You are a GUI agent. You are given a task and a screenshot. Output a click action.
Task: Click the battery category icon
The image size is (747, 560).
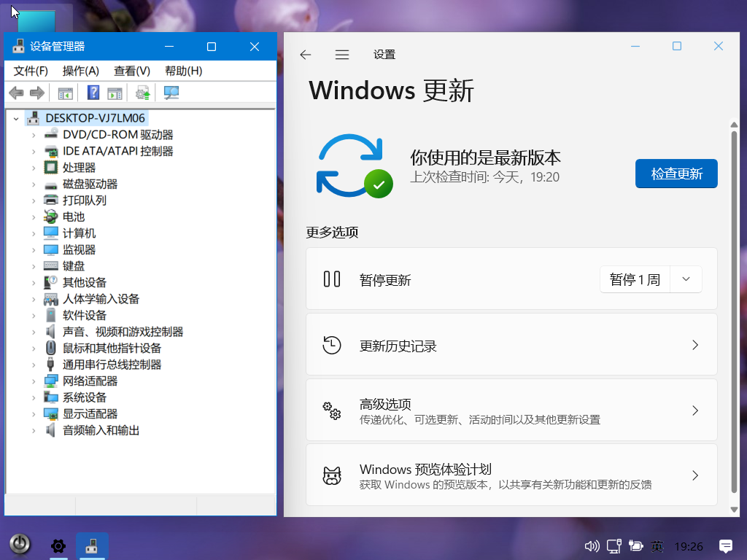coord(51,216)
